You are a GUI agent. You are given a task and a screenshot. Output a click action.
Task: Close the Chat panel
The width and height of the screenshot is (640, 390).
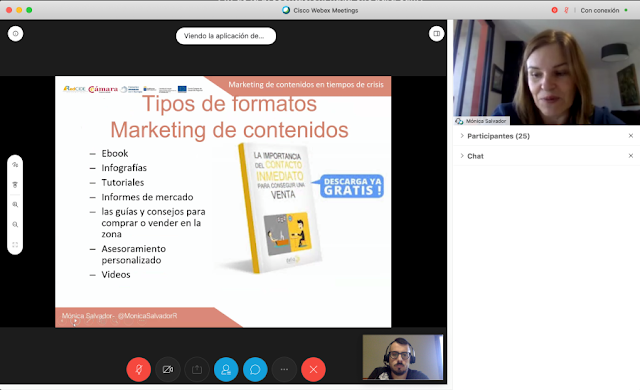pyautogui.click(x=631, y=156)
